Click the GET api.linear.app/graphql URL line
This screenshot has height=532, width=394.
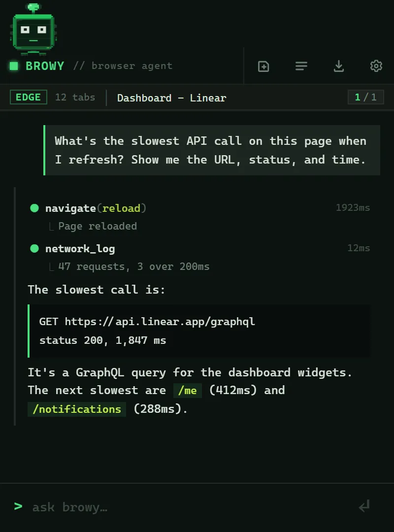click(x=147, y=322)
